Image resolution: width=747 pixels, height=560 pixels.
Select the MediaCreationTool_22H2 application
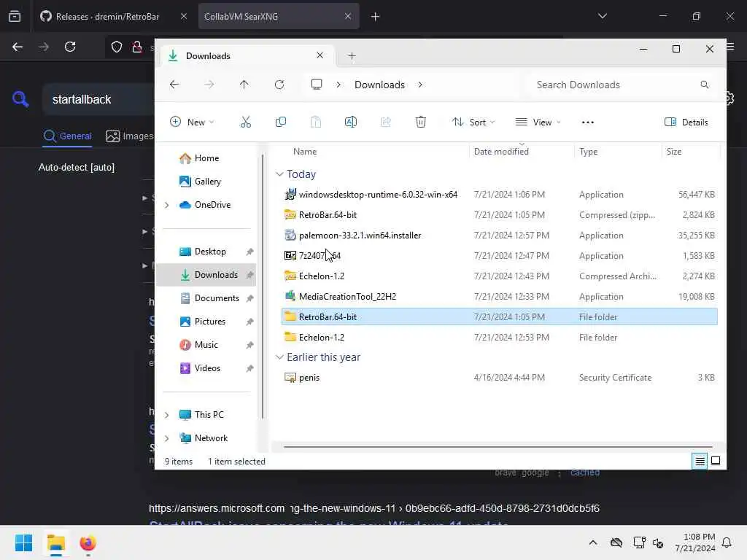(499, 297)
